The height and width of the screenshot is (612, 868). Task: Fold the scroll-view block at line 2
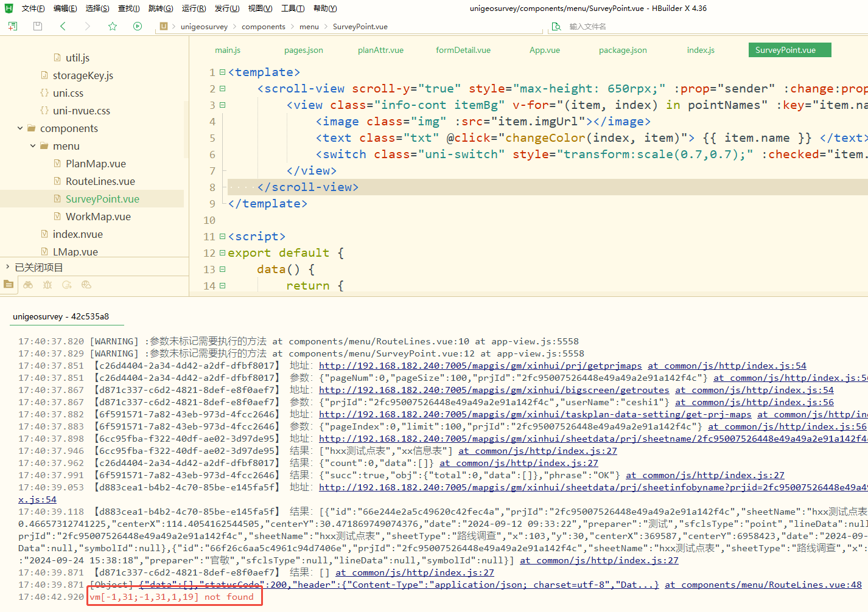pyautogui.click(x=222, y=88)
